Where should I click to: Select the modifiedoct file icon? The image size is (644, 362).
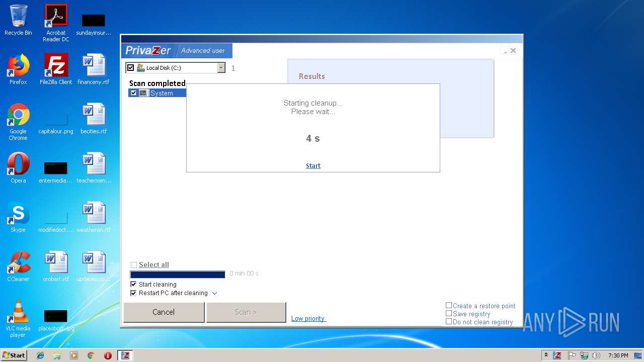[56, 220]
